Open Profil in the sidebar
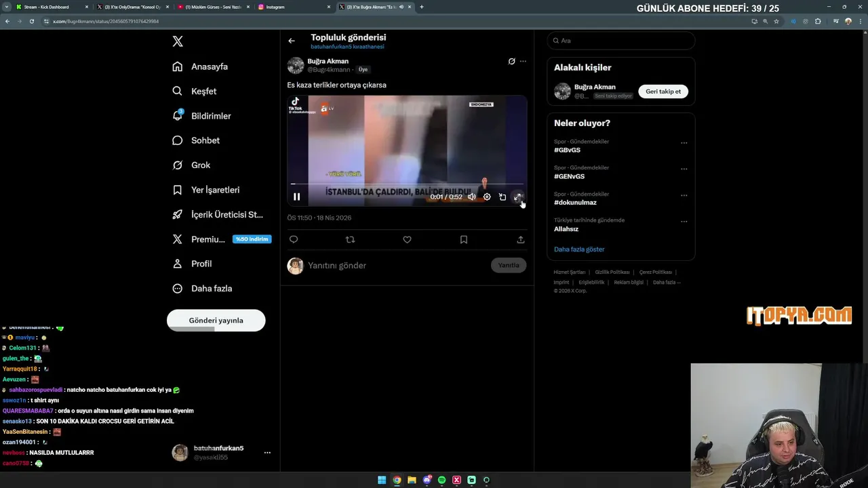This screenshot has width=868, height=488. pos(192,264)
